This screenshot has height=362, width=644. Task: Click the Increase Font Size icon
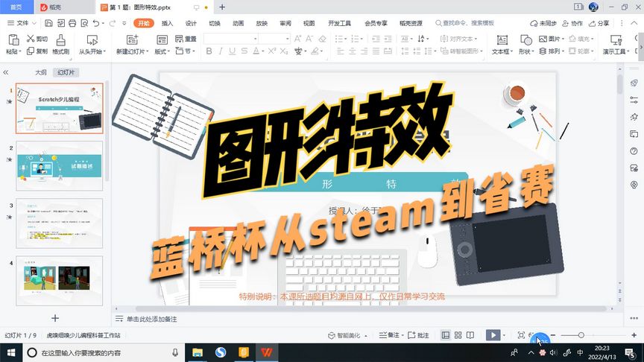[x=297, y=39]
